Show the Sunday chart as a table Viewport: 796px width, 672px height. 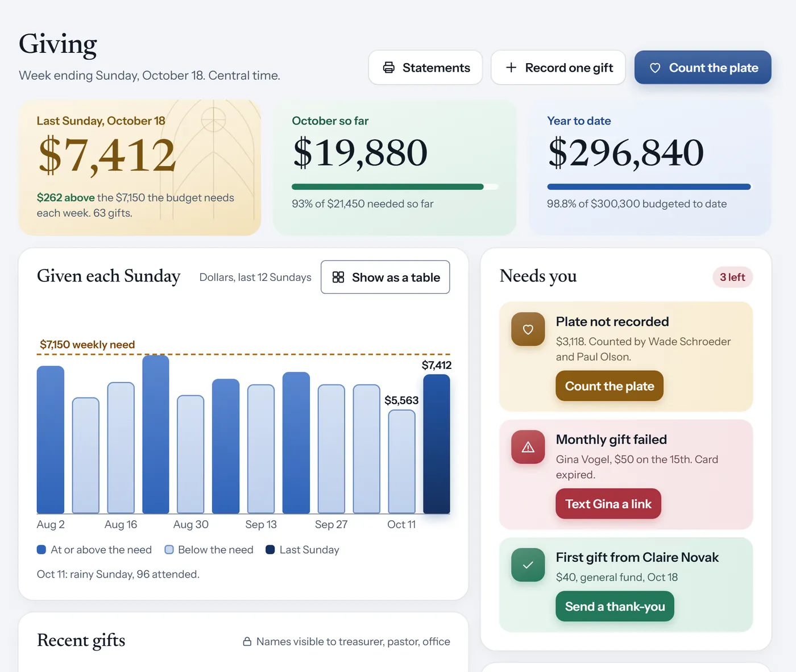click(385, 277)
